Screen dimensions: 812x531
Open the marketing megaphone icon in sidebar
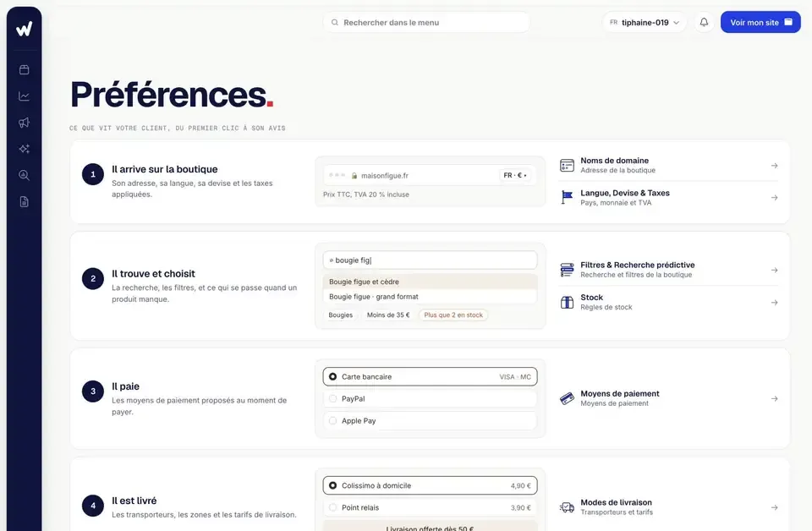24,123
